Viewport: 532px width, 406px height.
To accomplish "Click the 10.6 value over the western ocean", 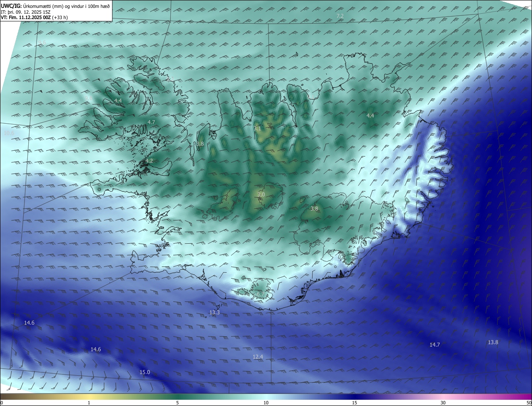I will point(9,133).
